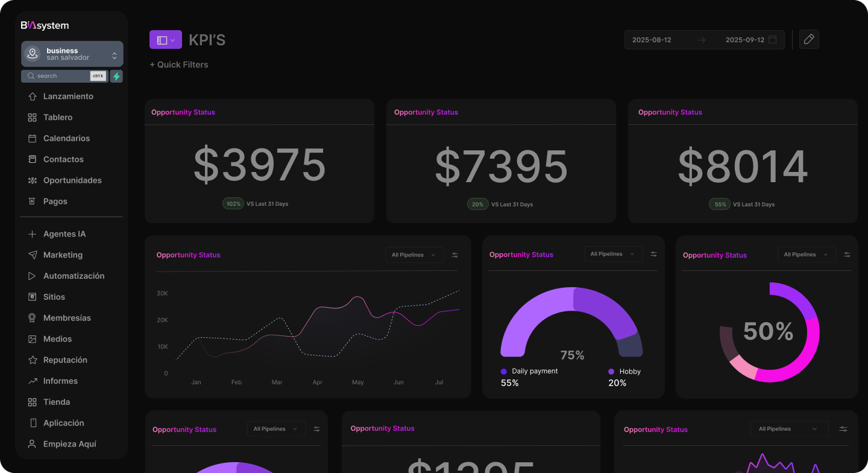Expand the business san salvador account switcher

point(114,56)
